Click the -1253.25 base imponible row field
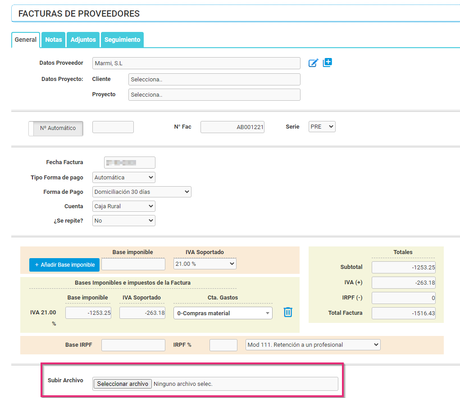This screenshot has height=398, width=460. (88, 313)
